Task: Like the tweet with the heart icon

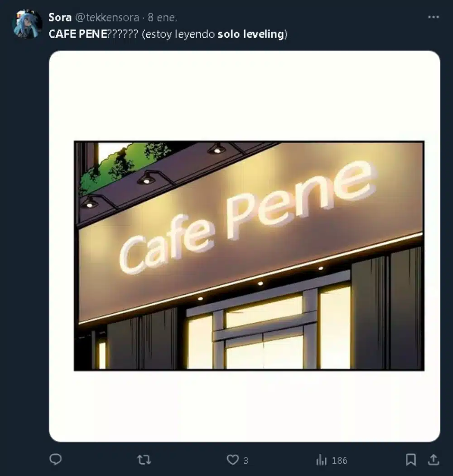Action: (x=232, y=460)
